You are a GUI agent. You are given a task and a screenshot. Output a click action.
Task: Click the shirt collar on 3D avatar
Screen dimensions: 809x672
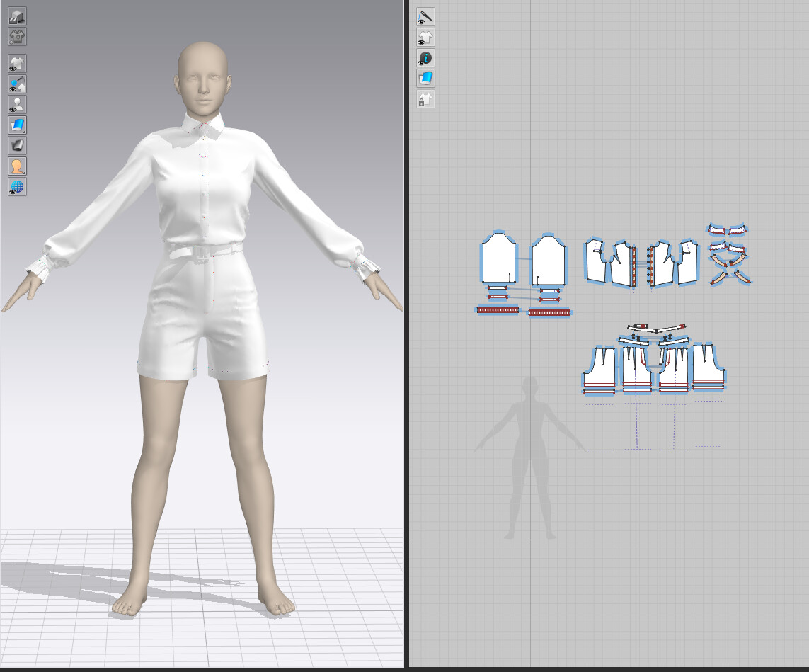pos(202,125)
